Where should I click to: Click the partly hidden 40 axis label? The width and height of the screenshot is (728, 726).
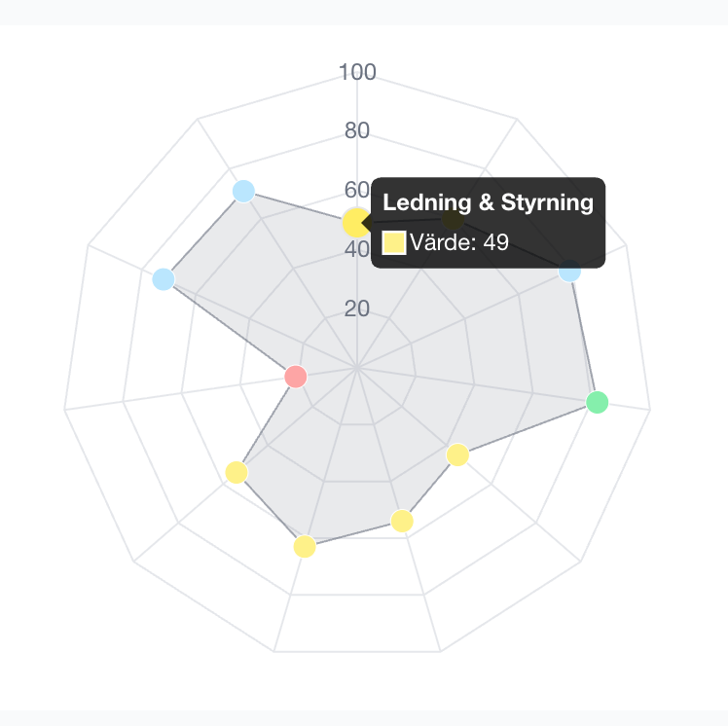tap(356, 250)
